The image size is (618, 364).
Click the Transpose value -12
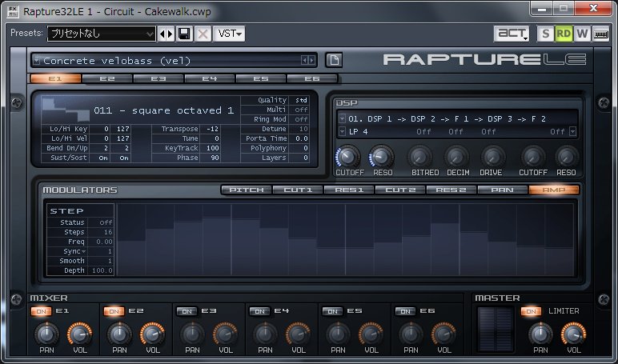[x=213, y=129]
